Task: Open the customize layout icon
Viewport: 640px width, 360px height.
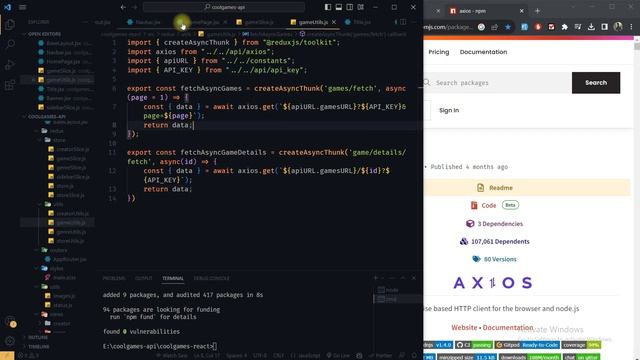Action: pos(361,7)
